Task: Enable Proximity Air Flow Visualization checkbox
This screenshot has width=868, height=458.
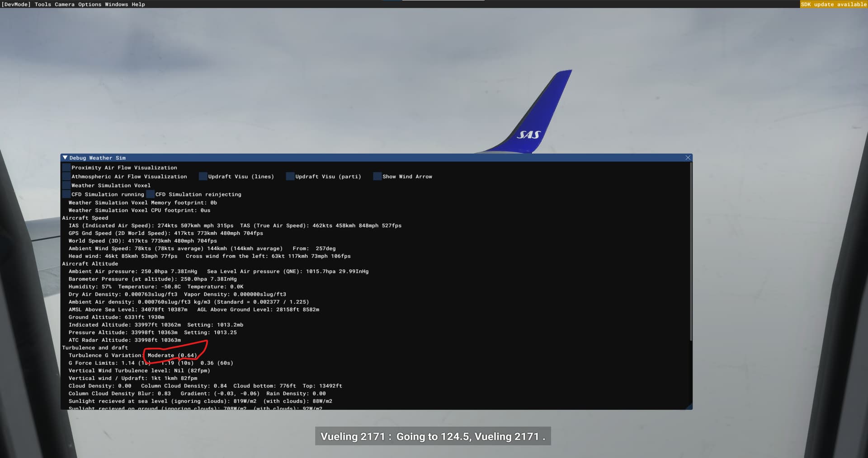Action: click(x=66, y=168)
